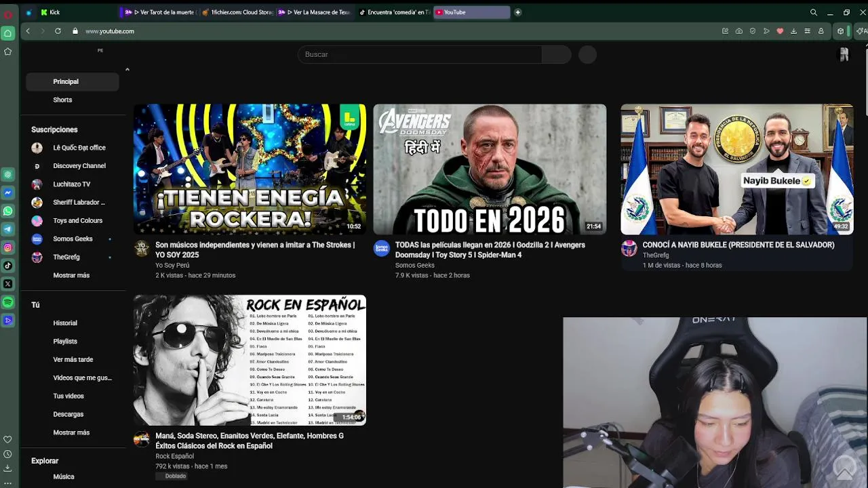
Task: Select Principal in the YouTube sidebar
Action: [73, 81]
